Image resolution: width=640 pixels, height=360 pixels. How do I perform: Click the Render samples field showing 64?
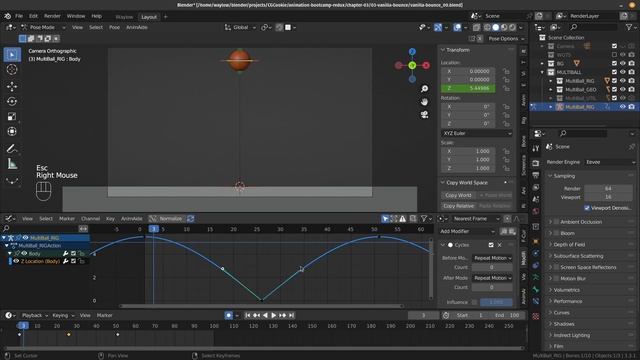[x=608, y=188]
